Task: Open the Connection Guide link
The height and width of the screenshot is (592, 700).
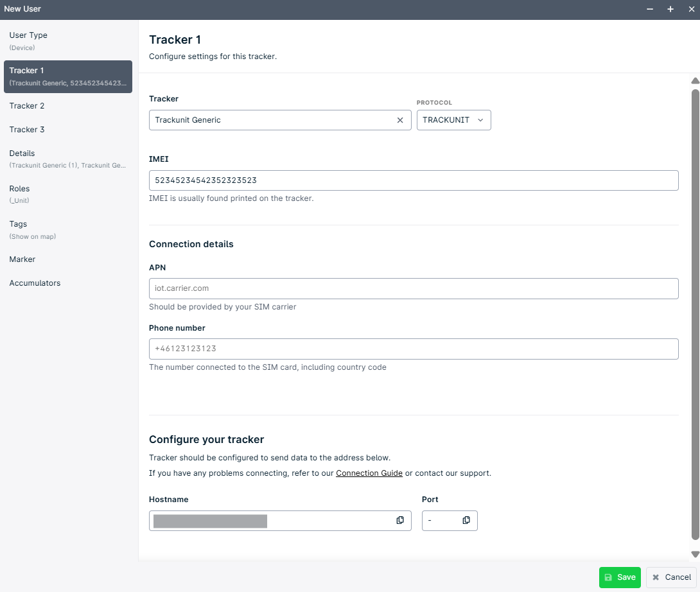Action: (369, 473)
